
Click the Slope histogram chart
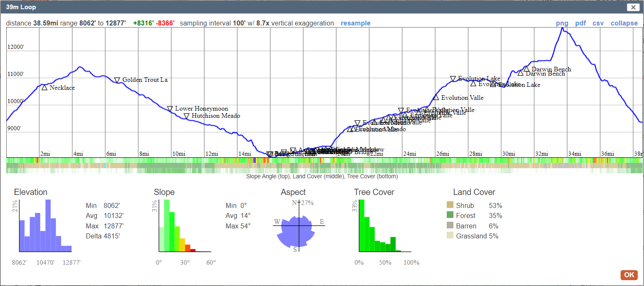[x=185, y=226]
